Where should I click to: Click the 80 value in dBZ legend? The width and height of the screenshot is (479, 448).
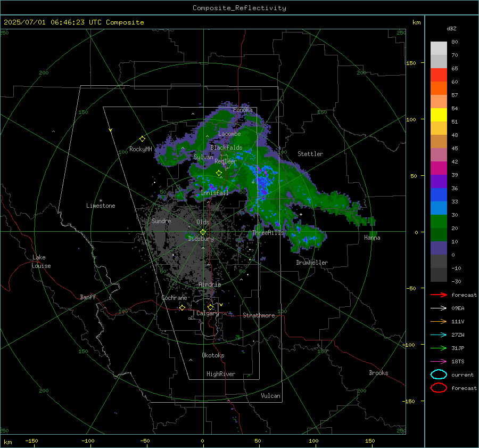click(x=455, y=42)
